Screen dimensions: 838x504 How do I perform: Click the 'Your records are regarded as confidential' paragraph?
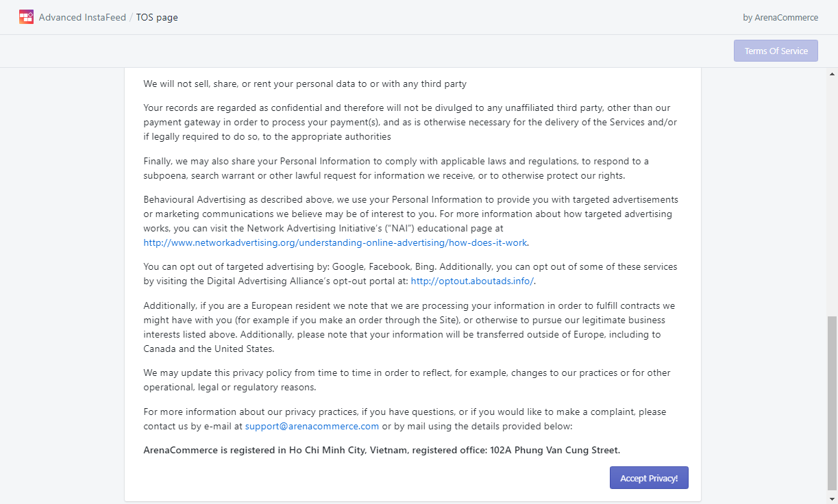click(410, 123)
